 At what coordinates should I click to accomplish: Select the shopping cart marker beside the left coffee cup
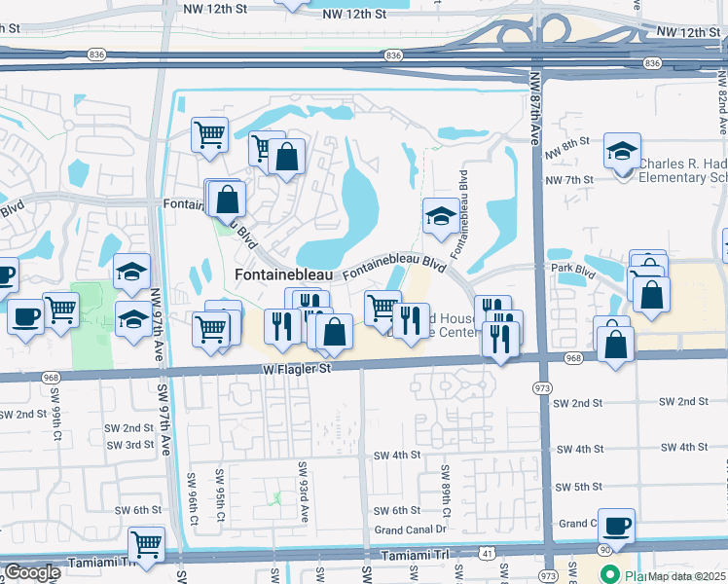tap(60, 310)
